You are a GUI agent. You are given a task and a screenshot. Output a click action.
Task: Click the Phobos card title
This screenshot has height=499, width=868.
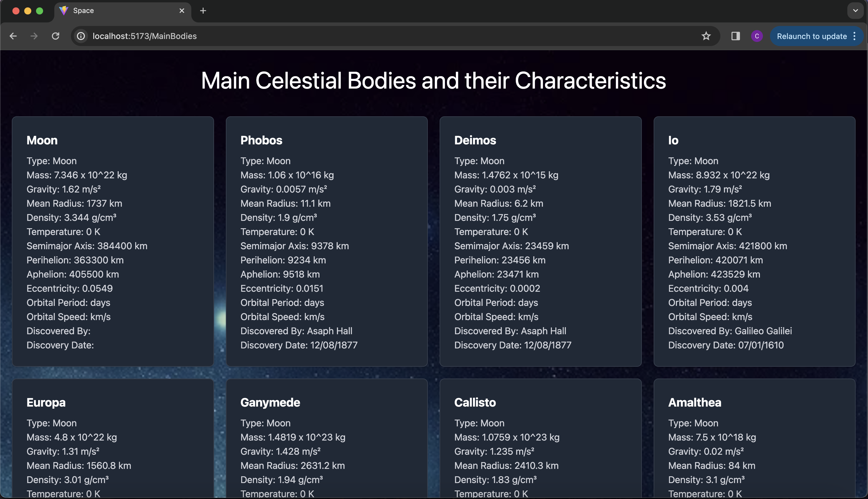[261, 140]
